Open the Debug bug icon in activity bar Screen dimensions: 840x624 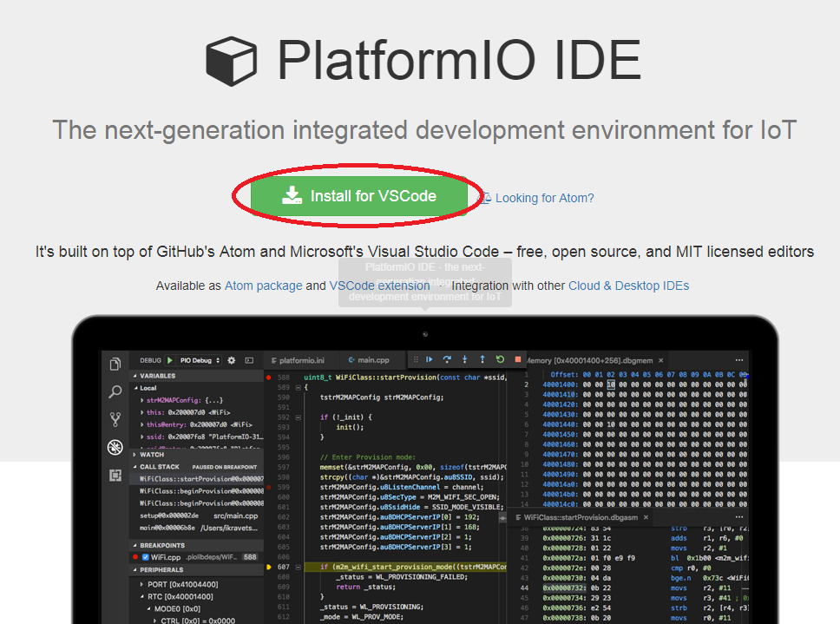pyautogui.click(x=115, y=447)
